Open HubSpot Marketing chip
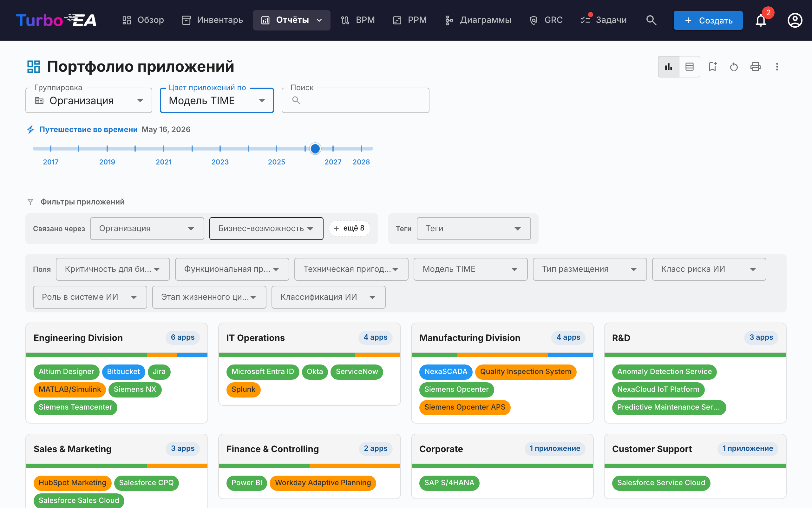The height and width of the screenshot is (508, 812). [72, 483]
